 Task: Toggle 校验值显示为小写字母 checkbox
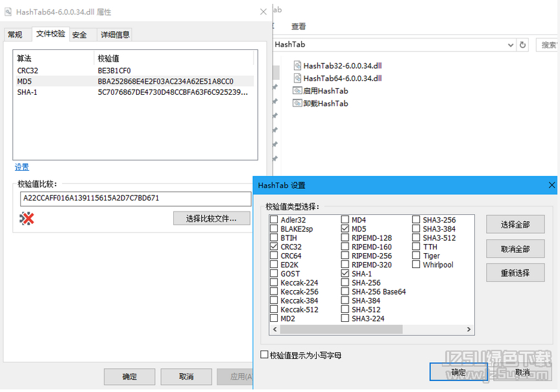(x=264, y=354)
